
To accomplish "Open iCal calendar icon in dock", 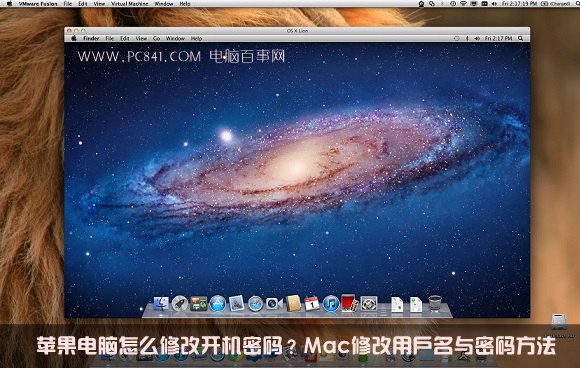I will (312, 304).
